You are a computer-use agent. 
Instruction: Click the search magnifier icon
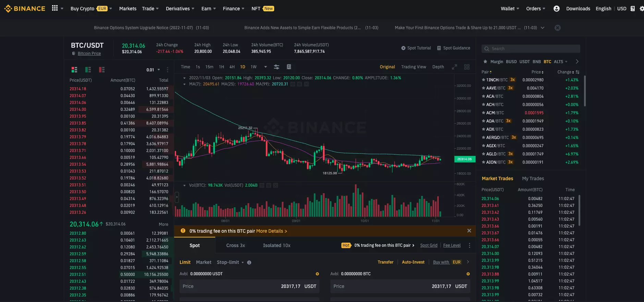[487, 49]
